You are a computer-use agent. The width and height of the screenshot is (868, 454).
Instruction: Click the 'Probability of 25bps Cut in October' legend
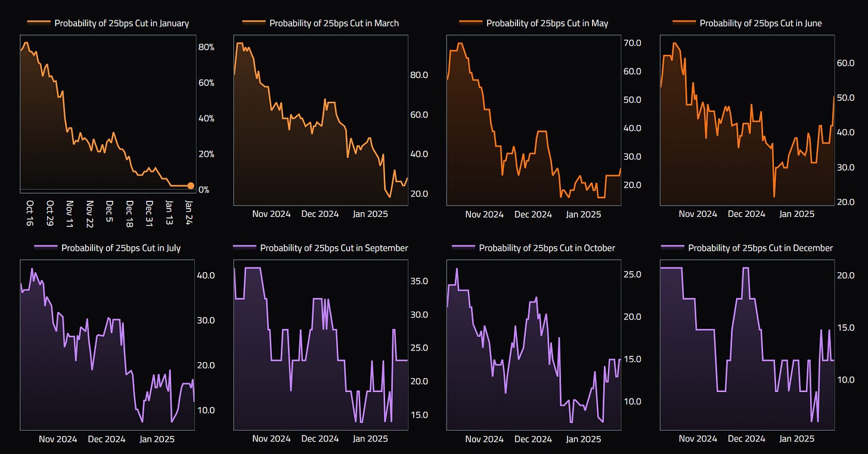click(x=534, y=248)
